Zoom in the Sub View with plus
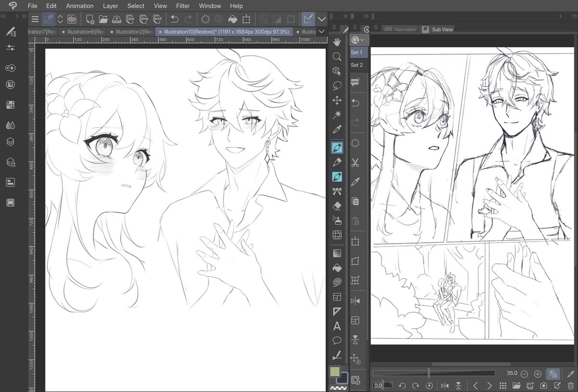This screenshot has height=392, width=578. click(538, 374)
